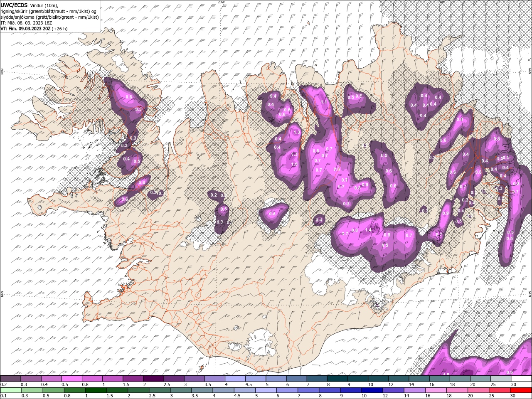532x399 pixels.
Task: Click top-row legend swatch between 0.5 and 0.8
Action: tap(72, 379)
